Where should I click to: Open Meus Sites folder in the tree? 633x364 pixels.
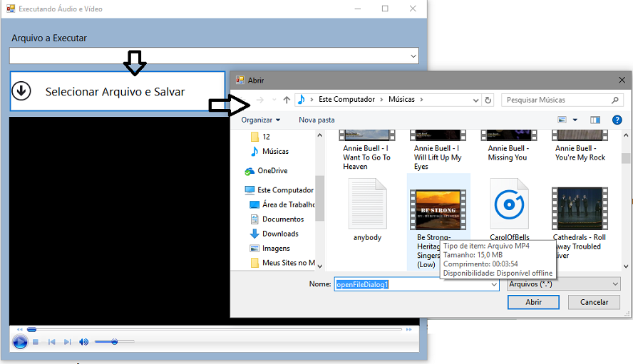coord(282,263)
